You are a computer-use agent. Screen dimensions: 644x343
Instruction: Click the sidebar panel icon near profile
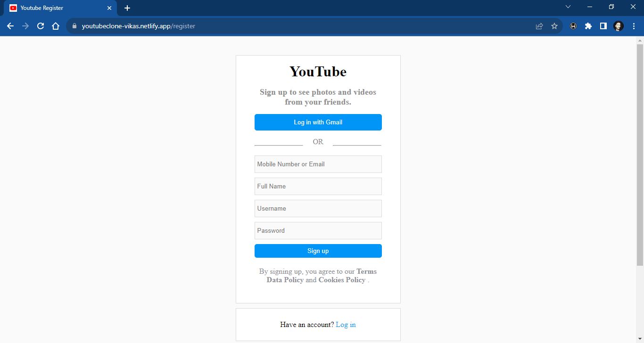[x=603, y=26]
